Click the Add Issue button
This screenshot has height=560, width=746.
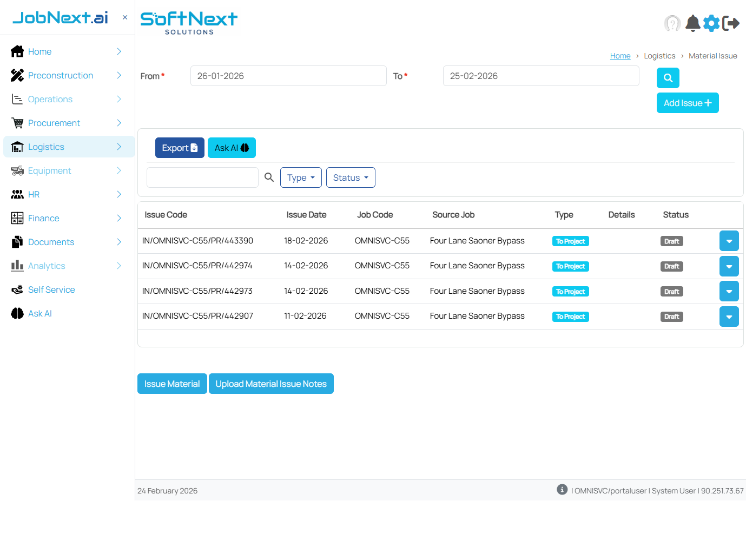point(688,103)
